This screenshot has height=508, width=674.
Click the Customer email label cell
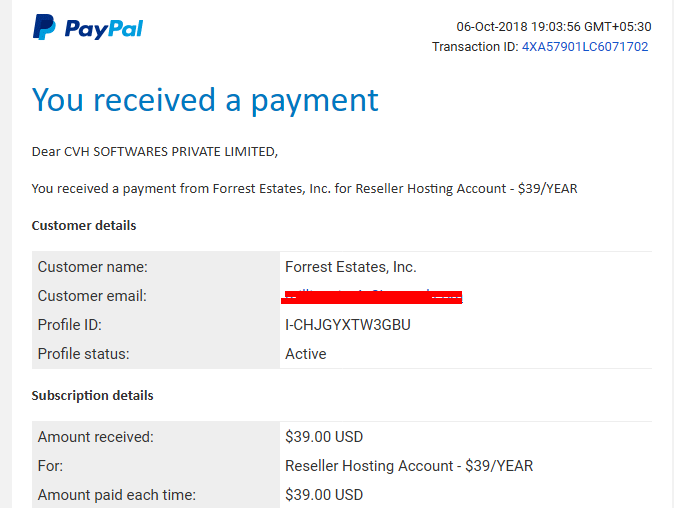click(156, 296)
